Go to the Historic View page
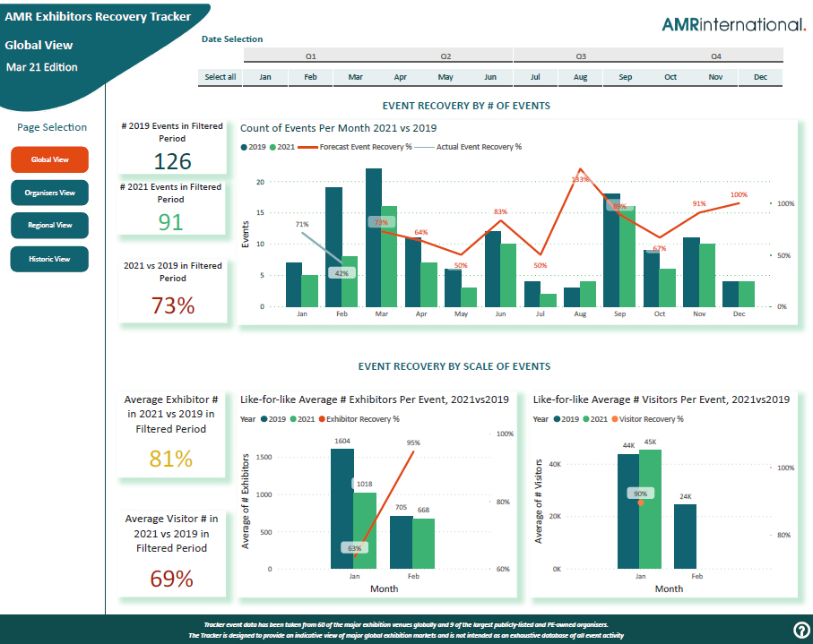 50,259
